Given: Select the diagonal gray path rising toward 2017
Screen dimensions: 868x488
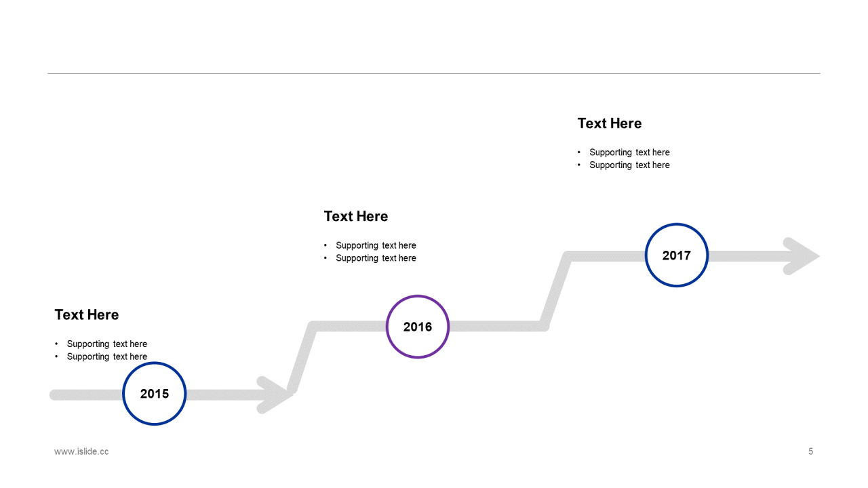Looking at the screenshot, I should coord(557,291).
